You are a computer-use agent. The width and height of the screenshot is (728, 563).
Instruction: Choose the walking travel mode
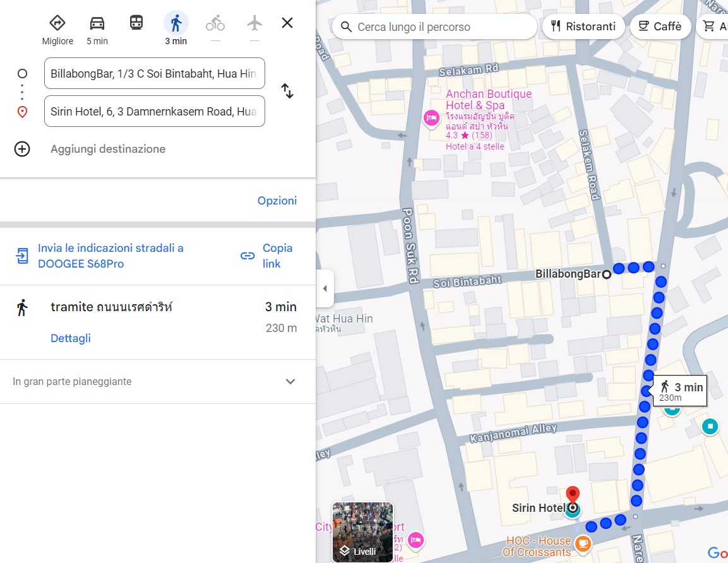[x=176, y=24]
